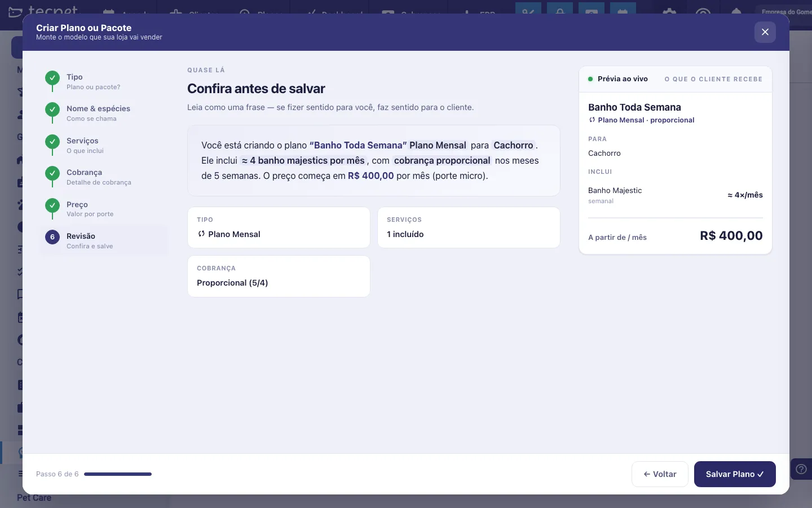Click the step progress bar in the footer
Screen dimensions: 812x508
[118, 474]
